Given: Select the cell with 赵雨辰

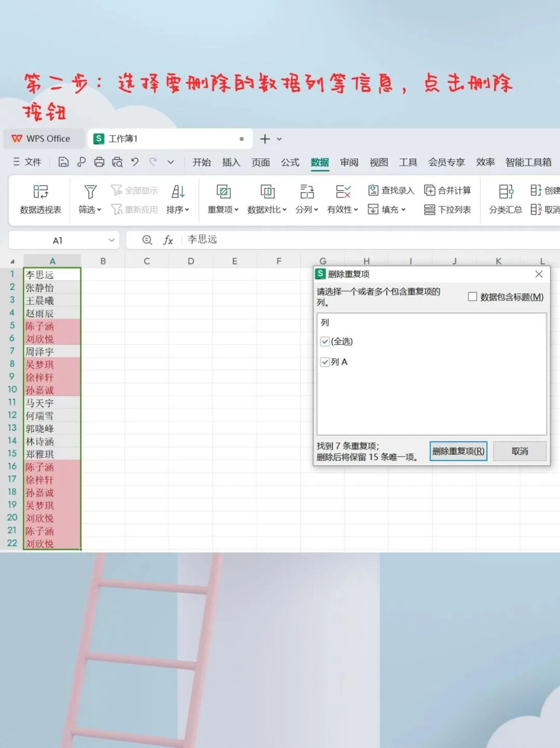Looking at the screenshot, I should tap(52, 313).
